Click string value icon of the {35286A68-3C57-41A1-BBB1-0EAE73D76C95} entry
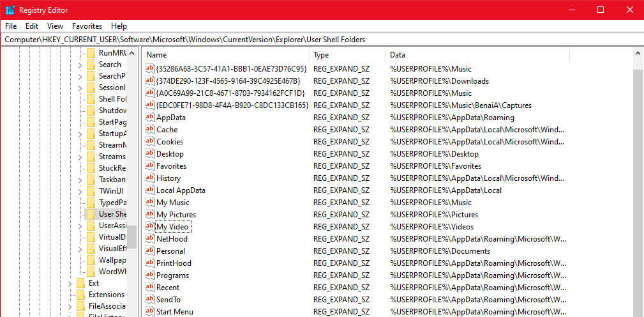 point(150,68)
